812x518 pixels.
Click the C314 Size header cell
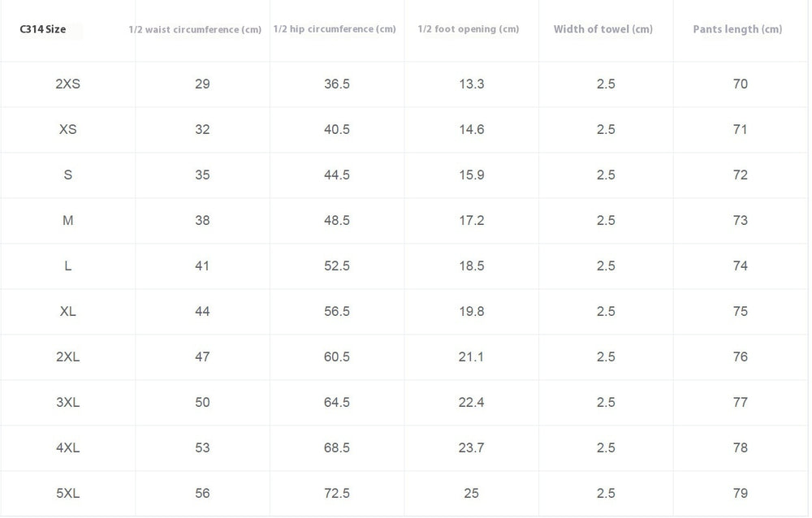43,29
